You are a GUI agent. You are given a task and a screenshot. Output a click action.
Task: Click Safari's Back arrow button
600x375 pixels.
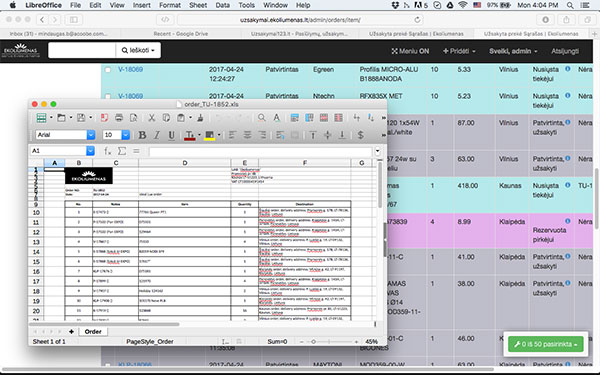pyautogui.click(x=42, y=20)
